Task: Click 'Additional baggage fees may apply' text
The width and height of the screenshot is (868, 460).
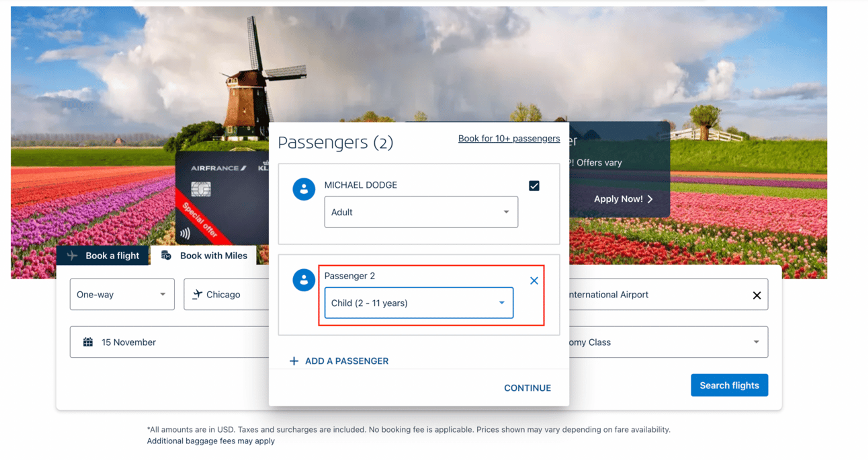Action: click(211, 441)
